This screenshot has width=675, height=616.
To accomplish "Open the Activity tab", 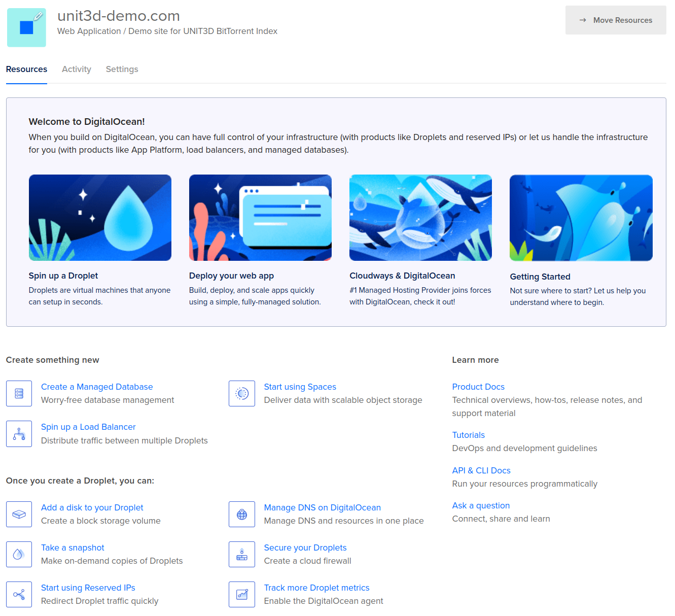I will [x=77, y=69].
